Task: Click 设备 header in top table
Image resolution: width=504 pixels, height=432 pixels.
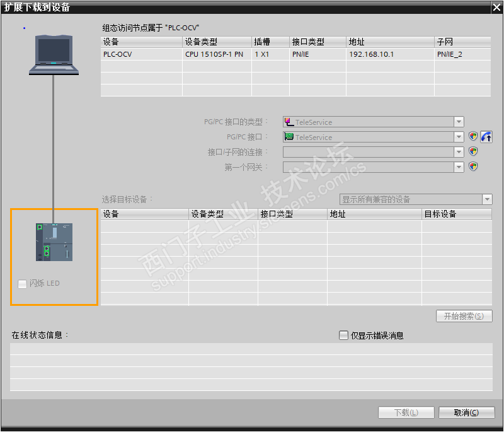Action: [141, 42]
